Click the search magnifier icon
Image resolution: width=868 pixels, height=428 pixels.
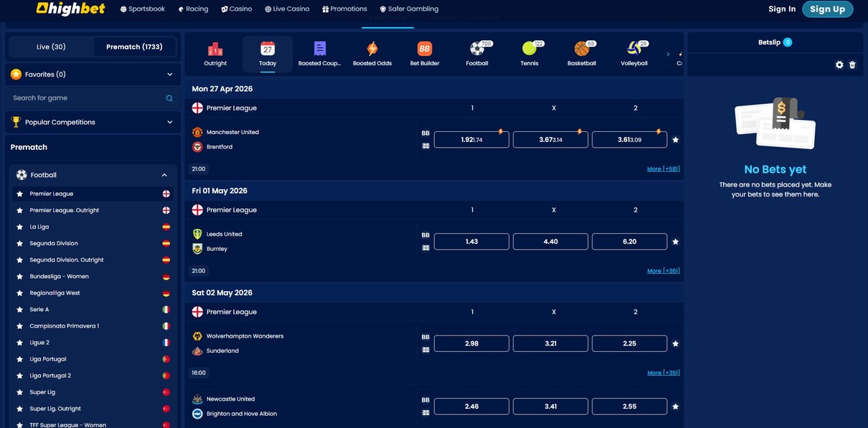[169, 98]
